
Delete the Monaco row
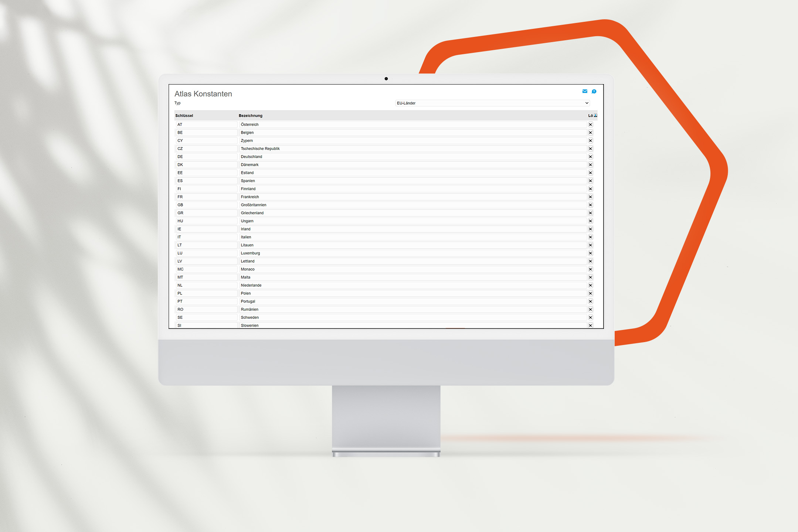[591, 269]
